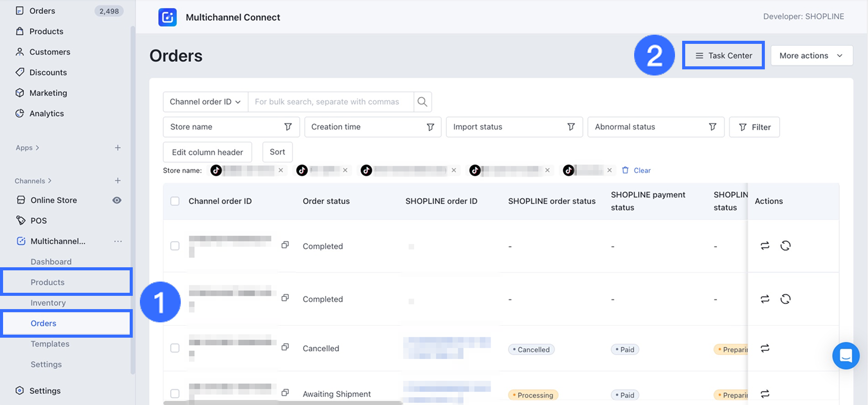Open Multichannel app three-dot options
868x405 pixels.
[x=118, y=241]
